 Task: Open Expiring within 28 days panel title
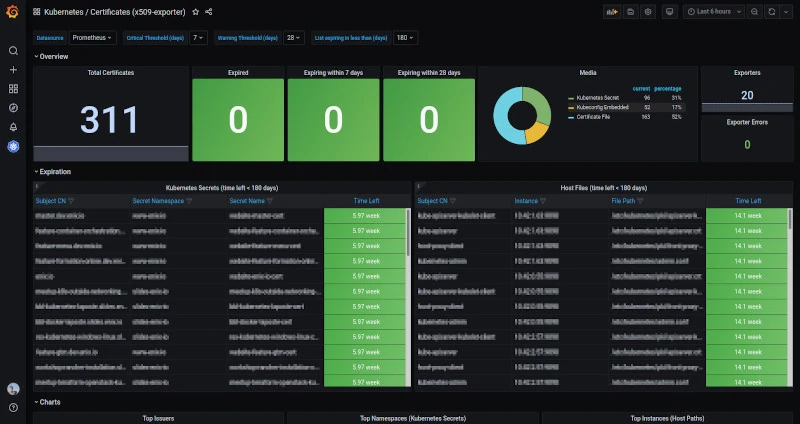429,73
